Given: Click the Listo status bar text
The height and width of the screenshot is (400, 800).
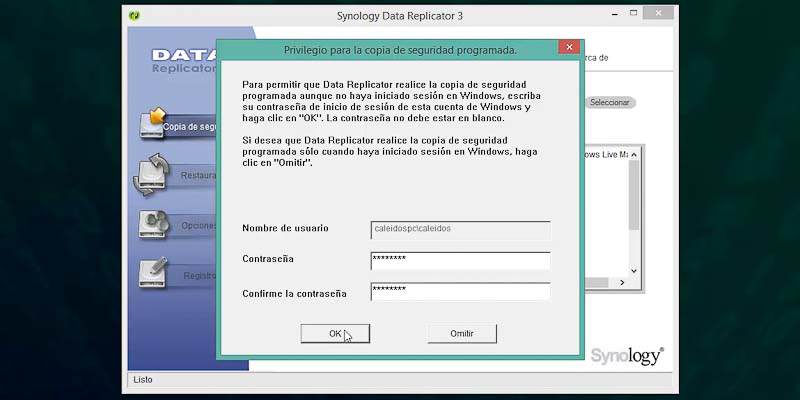Looking at the screenshot, I should 143,380.
